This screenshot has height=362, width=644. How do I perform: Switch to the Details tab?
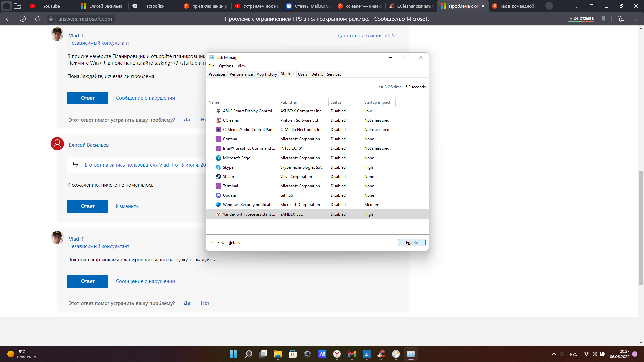[317, 74]
